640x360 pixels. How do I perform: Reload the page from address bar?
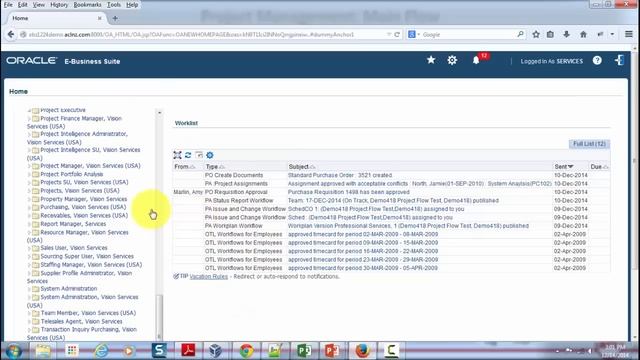397,35
